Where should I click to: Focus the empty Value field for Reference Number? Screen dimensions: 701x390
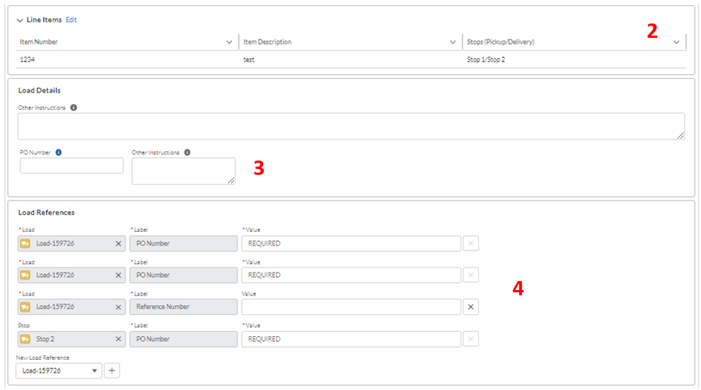pos(351,307)
